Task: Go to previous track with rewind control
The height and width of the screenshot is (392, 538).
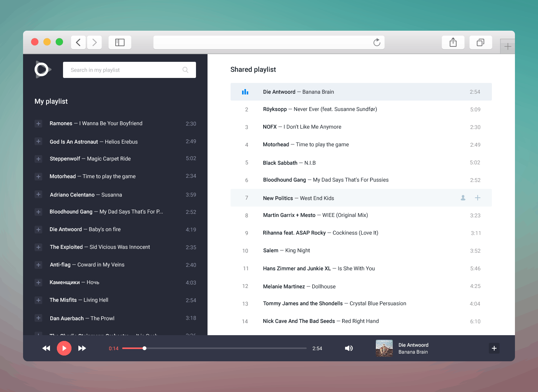Action: point(46,348)
